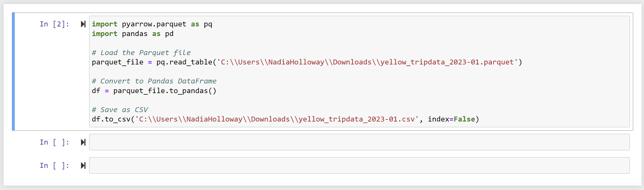Select the middle cell's In [ ] prompt
The image size is (644, 190).
[54, 142]
